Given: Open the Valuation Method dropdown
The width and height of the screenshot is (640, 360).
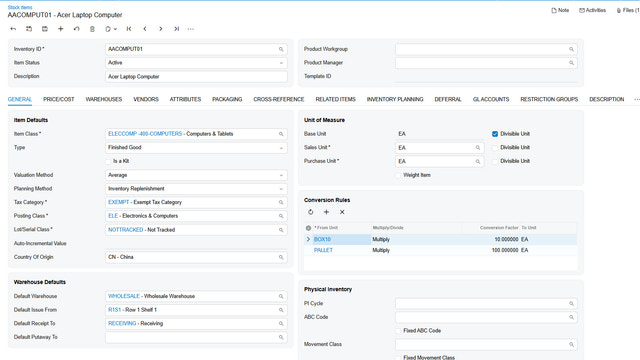Looking at the screenshot, I should tap(281, 175).
